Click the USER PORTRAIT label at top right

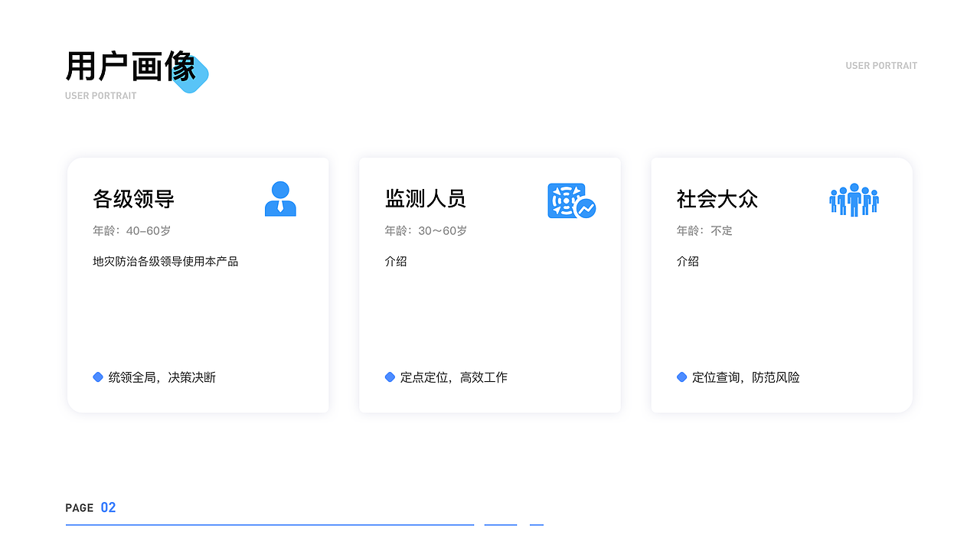pyautogui.click(x=880, y=66)
